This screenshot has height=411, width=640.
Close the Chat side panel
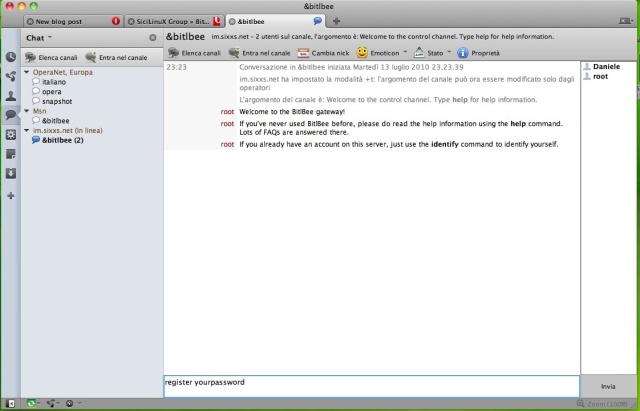tap(153, 37)
